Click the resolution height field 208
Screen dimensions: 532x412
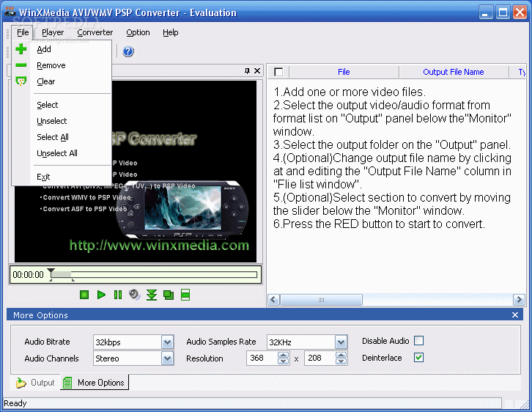(320, 358)
